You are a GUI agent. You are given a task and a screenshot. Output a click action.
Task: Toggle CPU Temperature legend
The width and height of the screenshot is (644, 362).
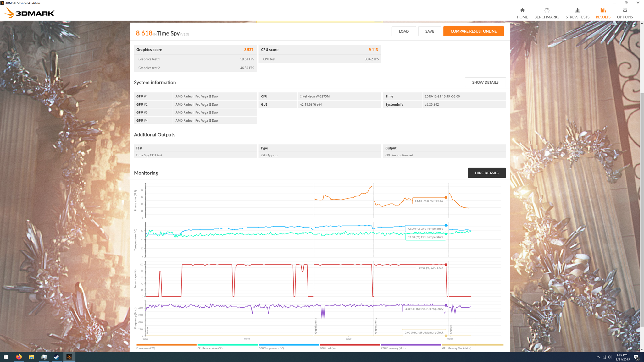[227, 347]
